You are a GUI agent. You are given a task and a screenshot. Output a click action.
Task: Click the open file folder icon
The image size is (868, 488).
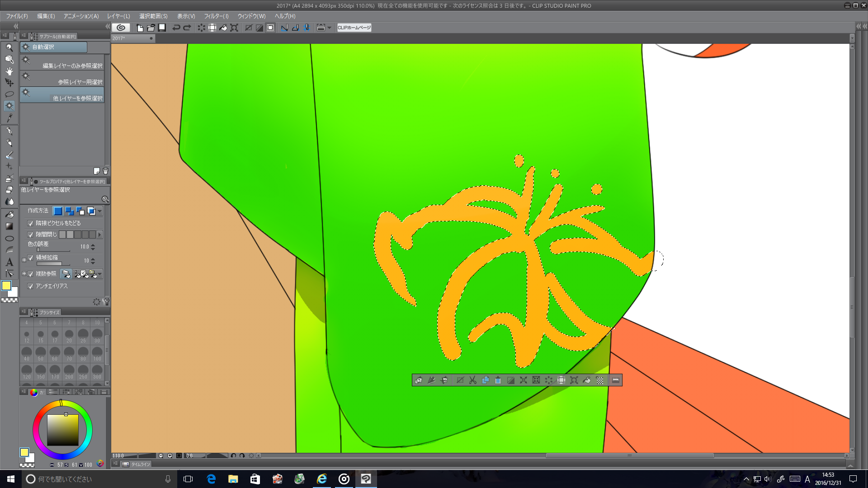coord(151,28)
